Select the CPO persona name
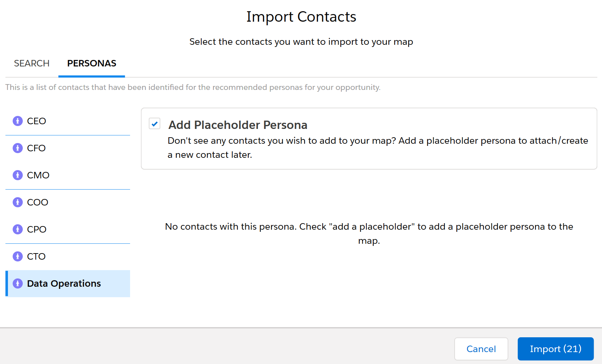 point(37,229)
